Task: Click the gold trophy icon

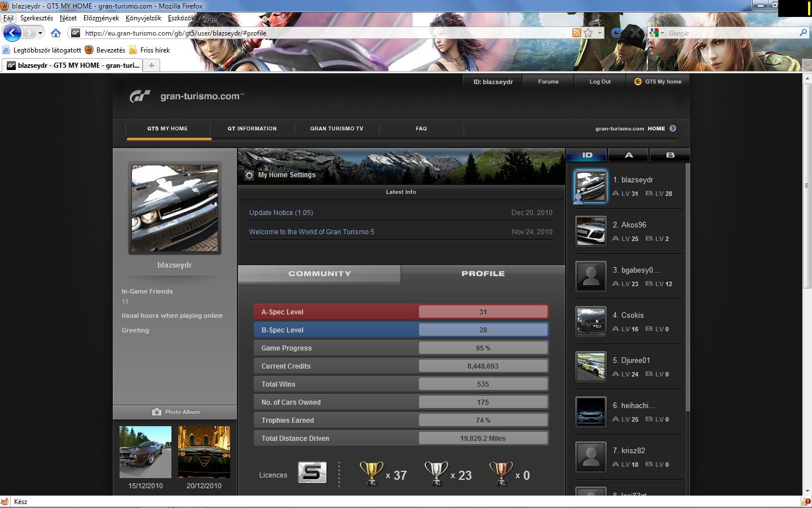Action: (x=371, y=474)
